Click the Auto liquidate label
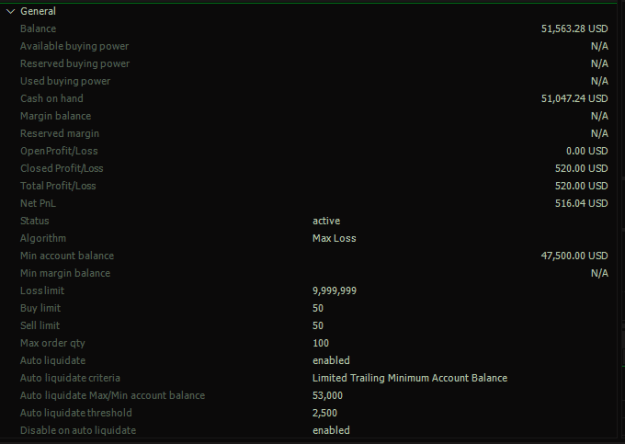The height and width of the screenshot is (444, 625). (x=53, y=361)
